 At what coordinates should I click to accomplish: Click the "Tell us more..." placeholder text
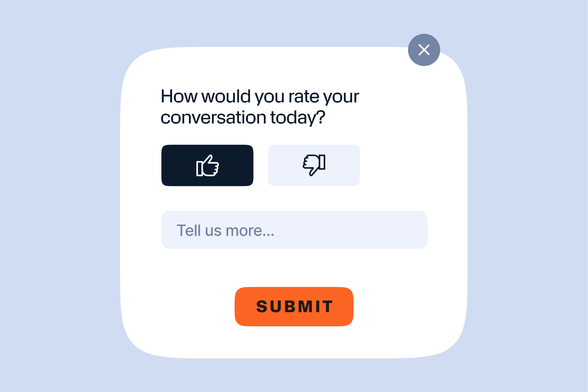coord(225,231)
